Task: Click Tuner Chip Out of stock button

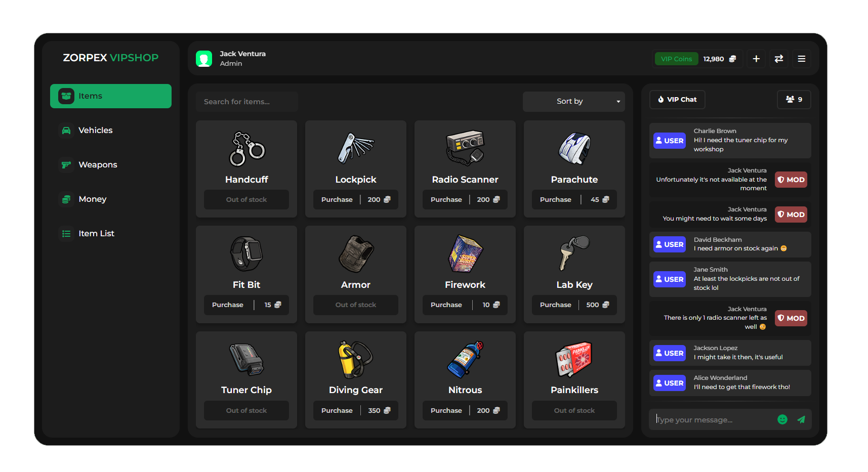Action: pyautogui.click(x=246, y=411)
